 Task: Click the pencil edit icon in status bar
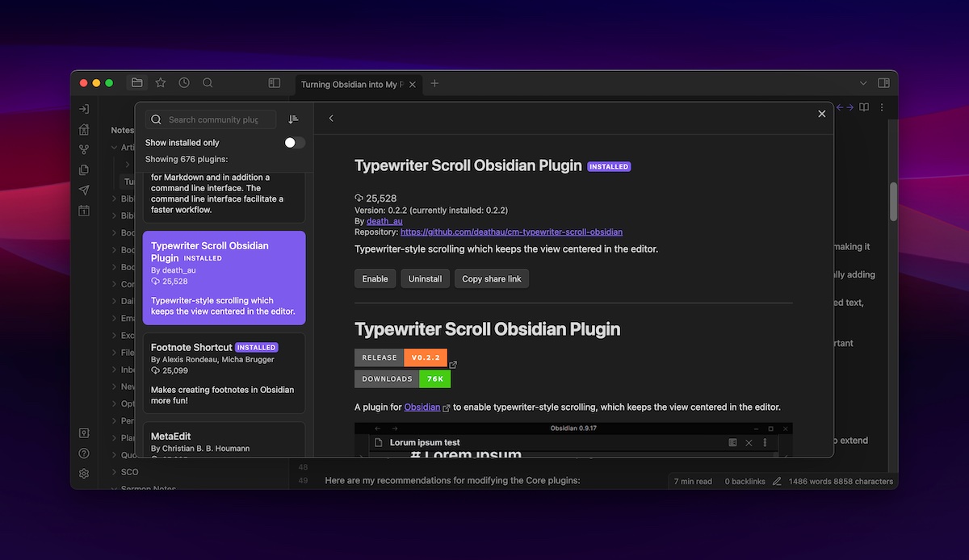click(x=777, y=482)
